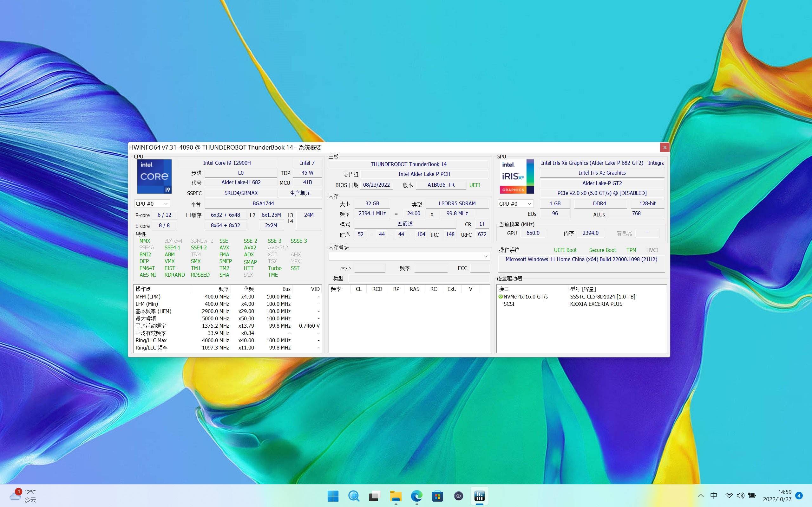Open volume control in system tray
Image resolution: width=812 pixels, height=507 pixels.
pos(740,496)
